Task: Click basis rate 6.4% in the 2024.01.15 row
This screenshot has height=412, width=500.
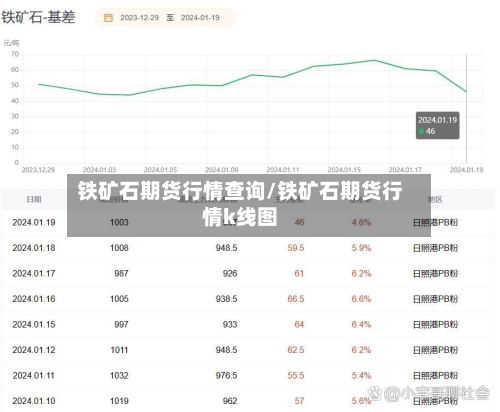Action: coord(361,325)
